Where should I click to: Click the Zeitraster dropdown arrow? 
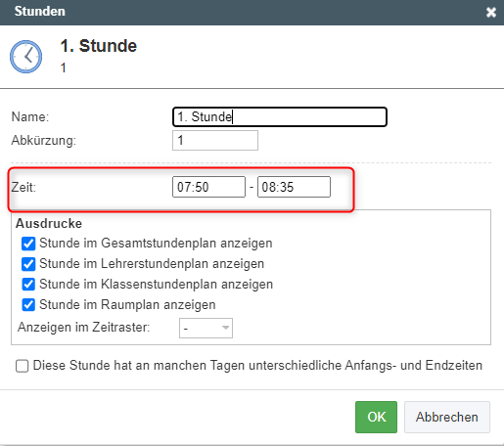[225, 328]
